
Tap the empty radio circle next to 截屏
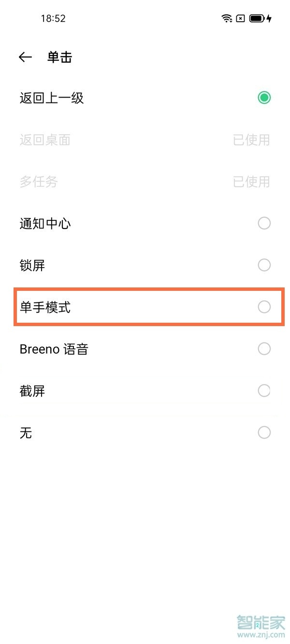(264, 390)
